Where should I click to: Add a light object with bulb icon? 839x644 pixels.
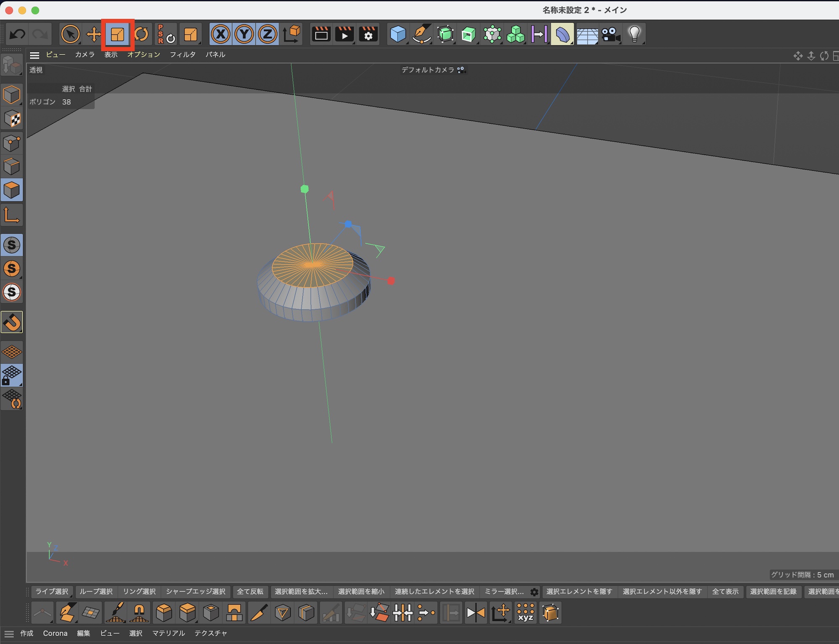point(634,34)
